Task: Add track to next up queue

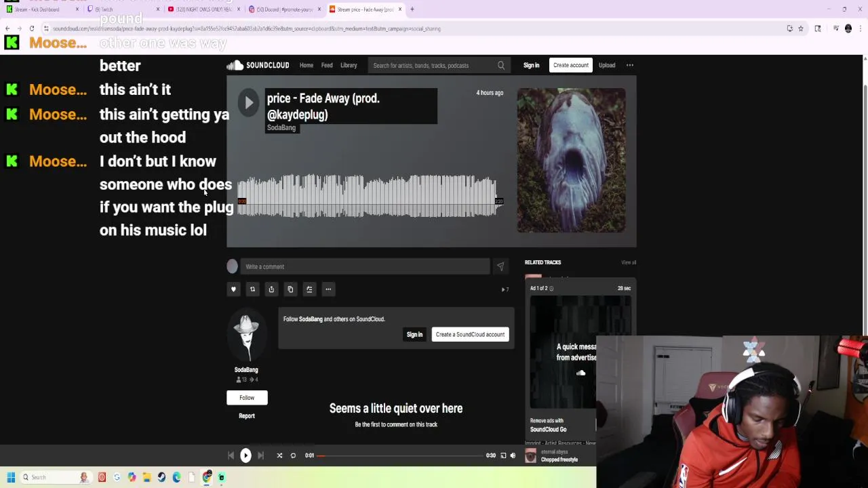Action: point(309,289)
